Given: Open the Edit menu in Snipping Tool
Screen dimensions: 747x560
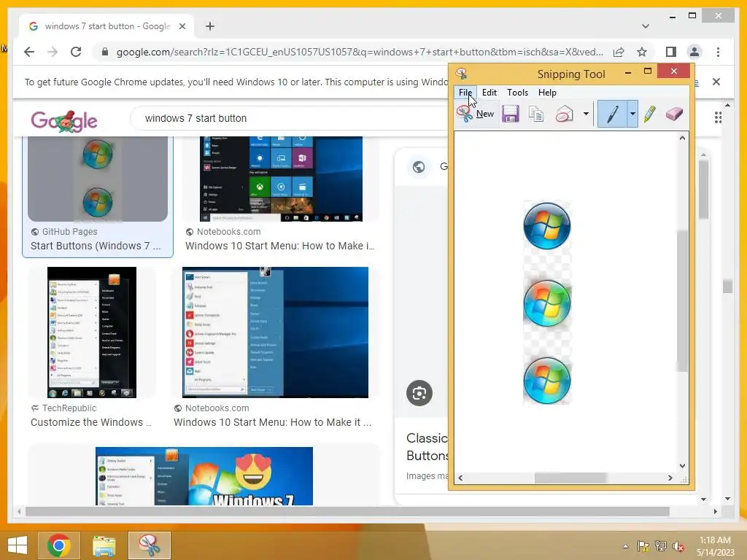Looking at the screenshot, I should click(489, 93).
